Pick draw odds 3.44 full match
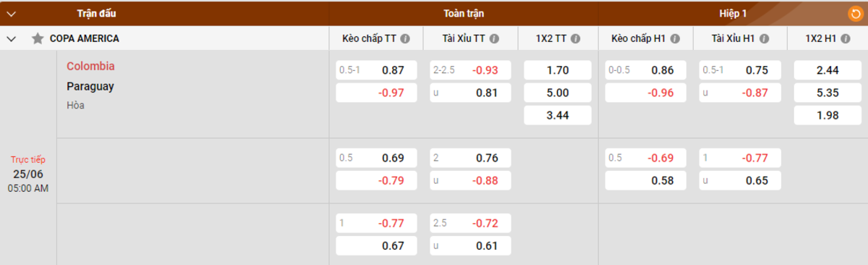Screen dimensions: 868x265 [558, 115]
